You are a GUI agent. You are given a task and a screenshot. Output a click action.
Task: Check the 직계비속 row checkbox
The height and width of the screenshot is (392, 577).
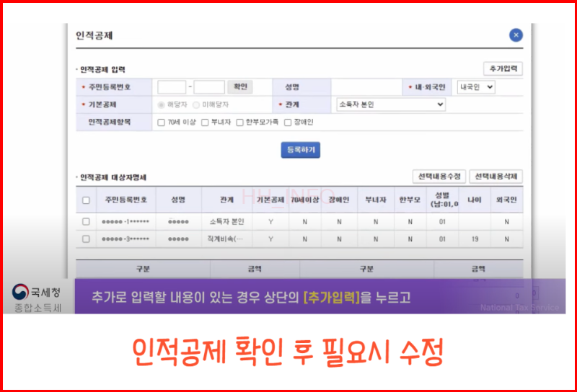tap(86, 239)
